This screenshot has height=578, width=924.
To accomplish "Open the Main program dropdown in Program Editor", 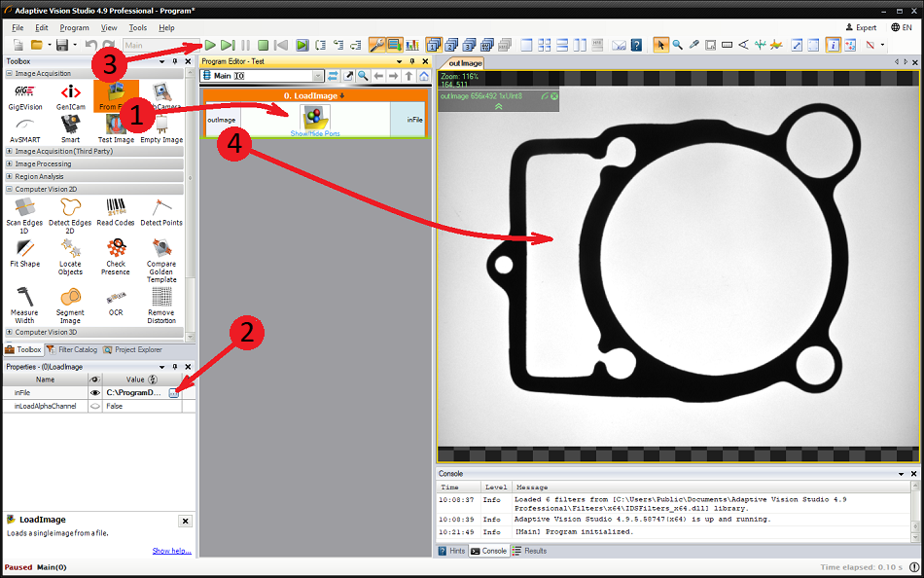I will click(318, 76).
